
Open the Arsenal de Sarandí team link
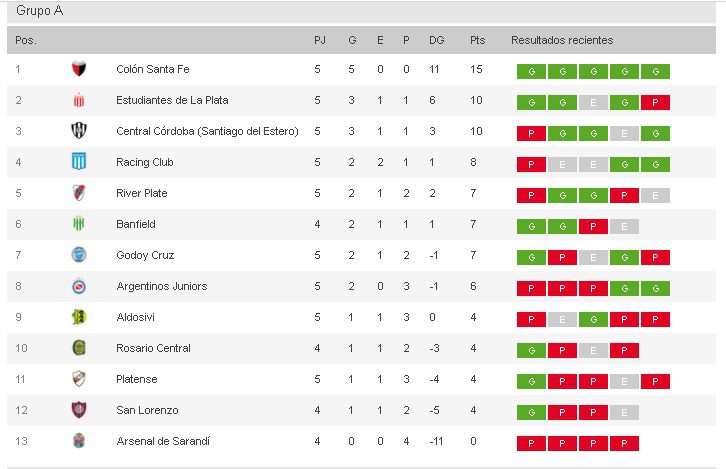click(163, 442)
